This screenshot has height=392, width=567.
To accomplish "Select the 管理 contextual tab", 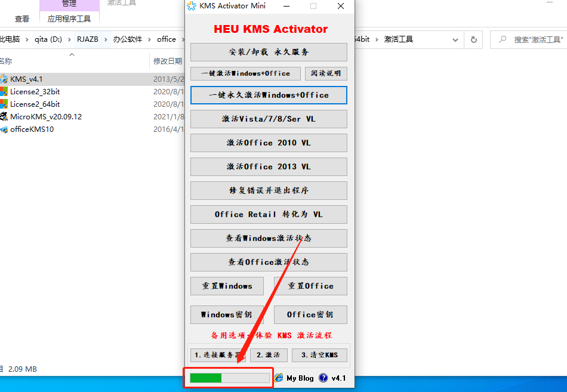I will pos(69,4).
